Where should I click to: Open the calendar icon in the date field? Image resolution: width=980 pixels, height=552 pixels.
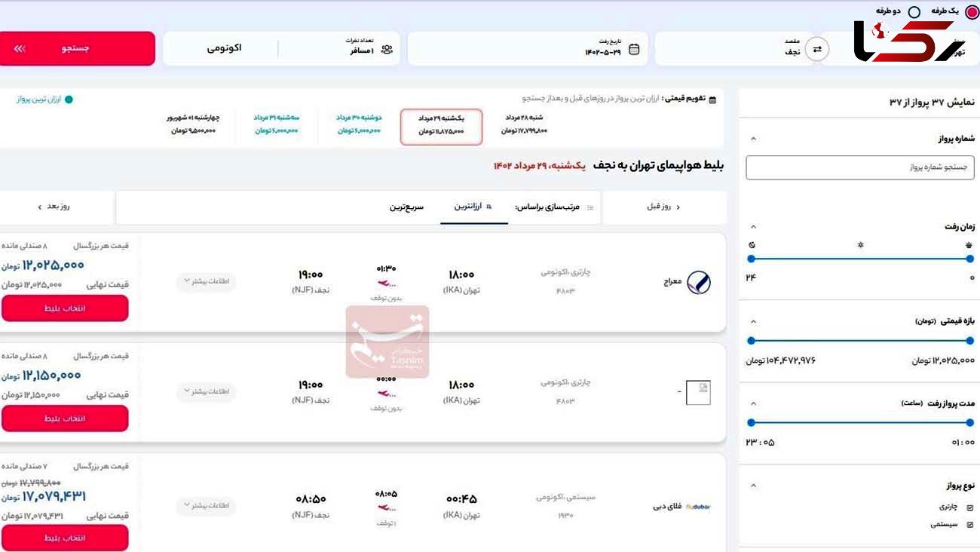(x=634, y=50)
